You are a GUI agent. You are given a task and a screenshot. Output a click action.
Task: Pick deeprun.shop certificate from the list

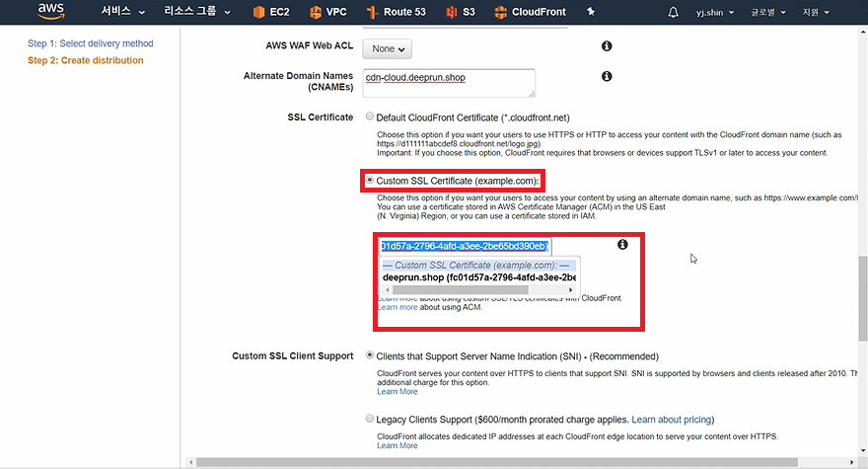(478, 277)
